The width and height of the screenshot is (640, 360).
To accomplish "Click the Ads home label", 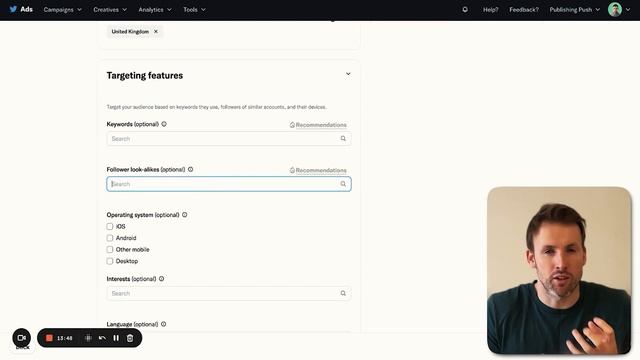I will tap(27, 9).
